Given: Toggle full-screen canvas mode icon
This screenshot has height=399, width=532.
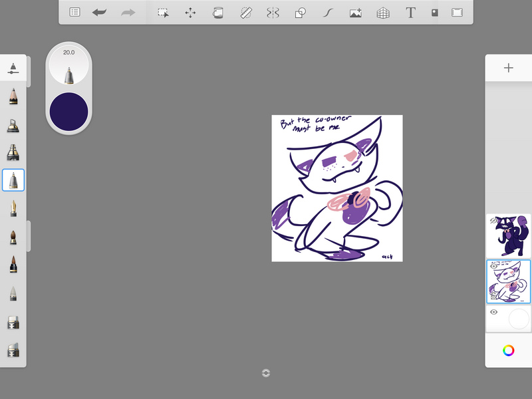Looking at the screenshot, I should click(457, 12).
